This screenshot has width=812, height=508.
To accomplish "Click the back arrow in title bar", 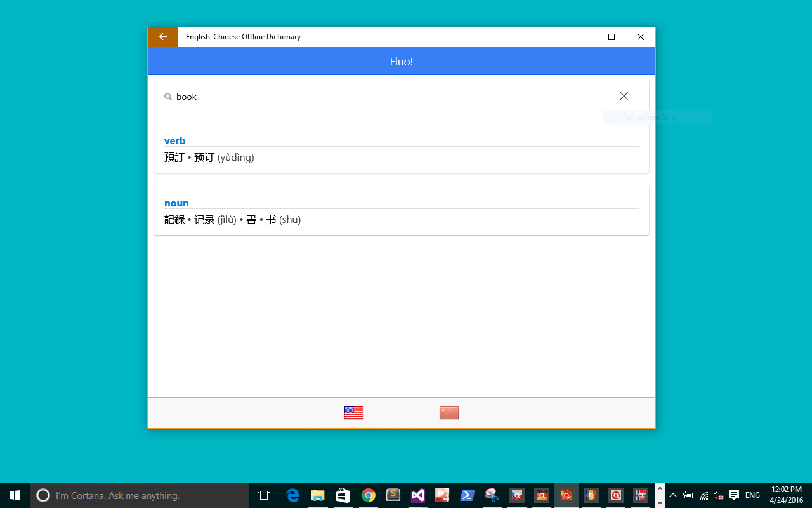I will tap(163, 37).
